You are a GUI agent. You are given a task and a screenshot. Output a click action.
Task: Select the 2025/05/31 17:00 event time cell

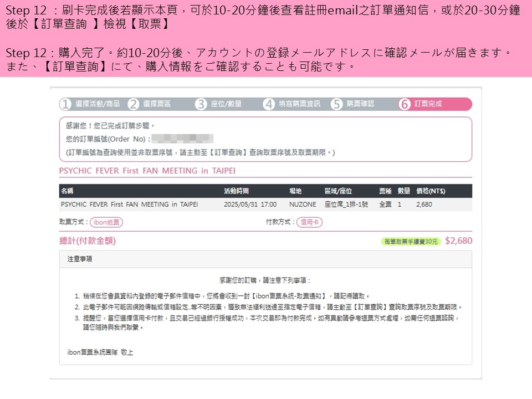[250, 204]
